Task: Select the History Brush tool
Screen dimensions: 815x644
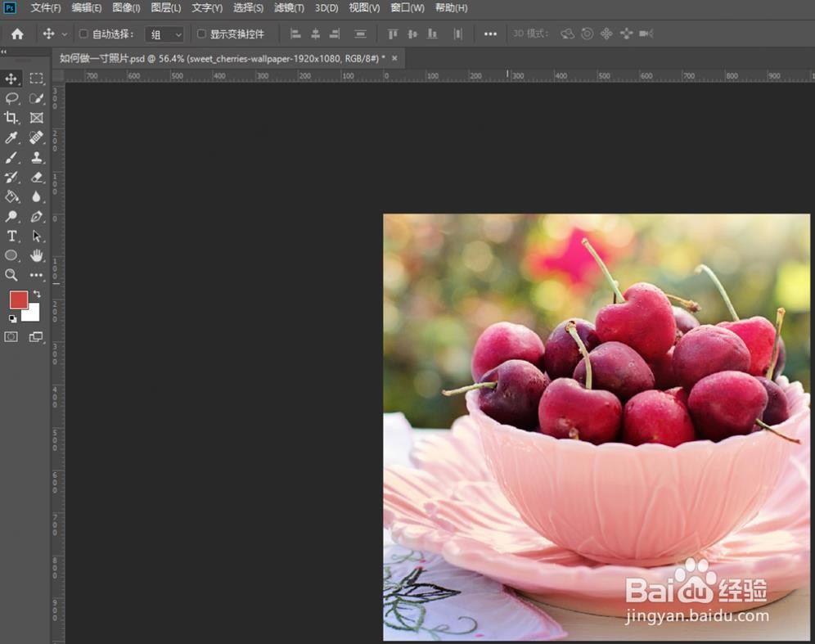Action: [11, 178]
